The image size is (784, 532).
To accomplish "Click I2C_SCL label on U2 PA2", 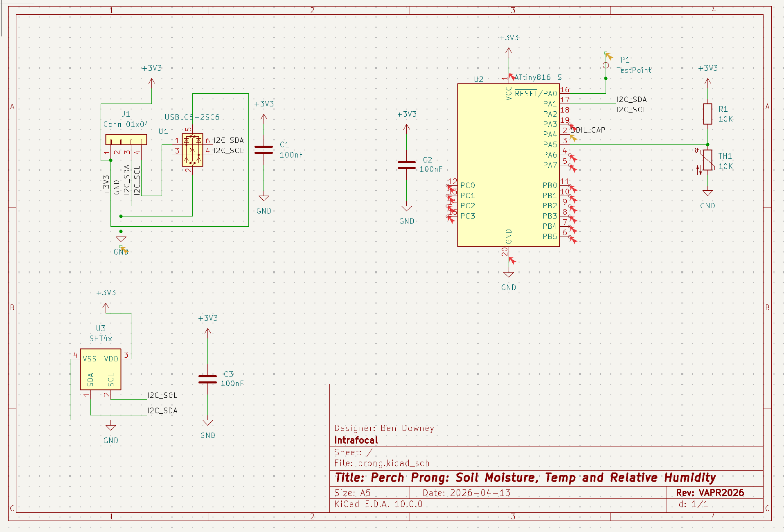I will tap(632, 110).
